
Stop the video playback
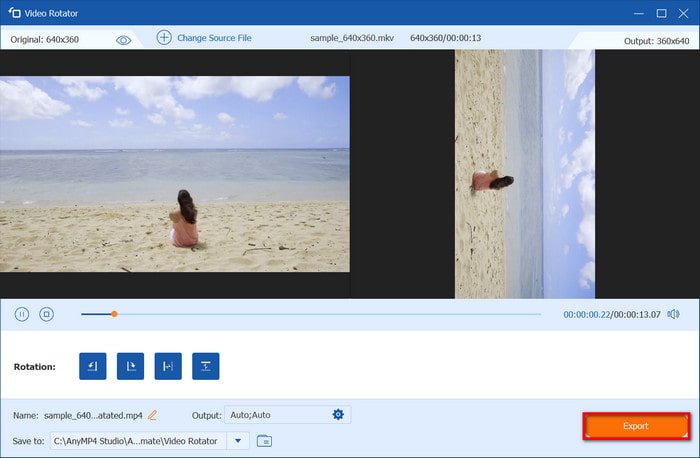[x=46, y=314]
